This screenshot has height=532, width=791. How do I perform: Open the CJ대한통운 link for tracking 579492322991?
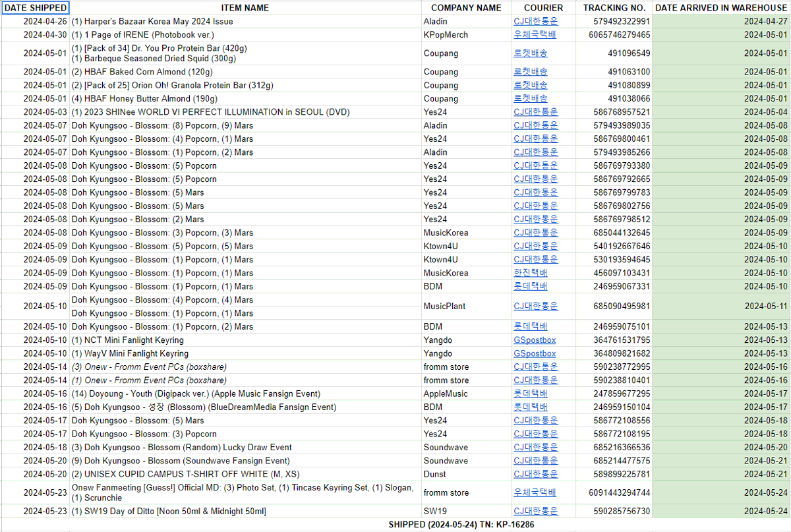(x=535, y=21)
